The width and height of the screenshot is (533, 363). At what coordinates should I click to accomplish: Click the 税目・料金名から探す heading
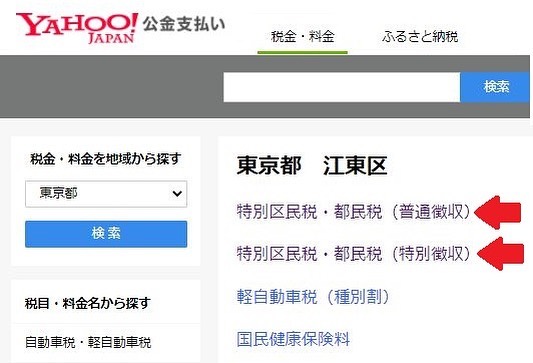[x=87, y=303]
